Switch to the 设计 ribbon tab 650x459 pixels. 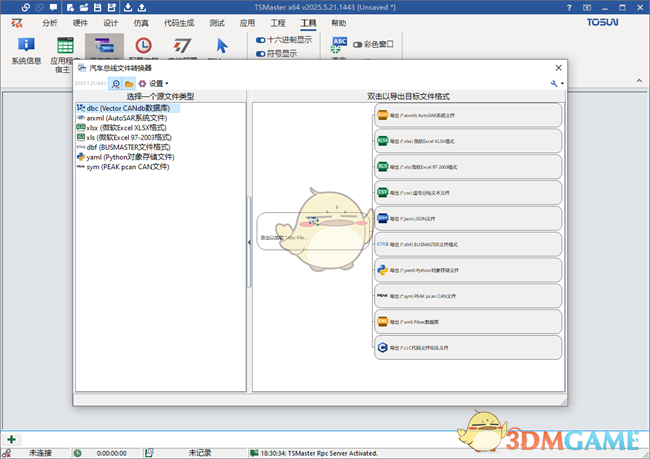111,23
